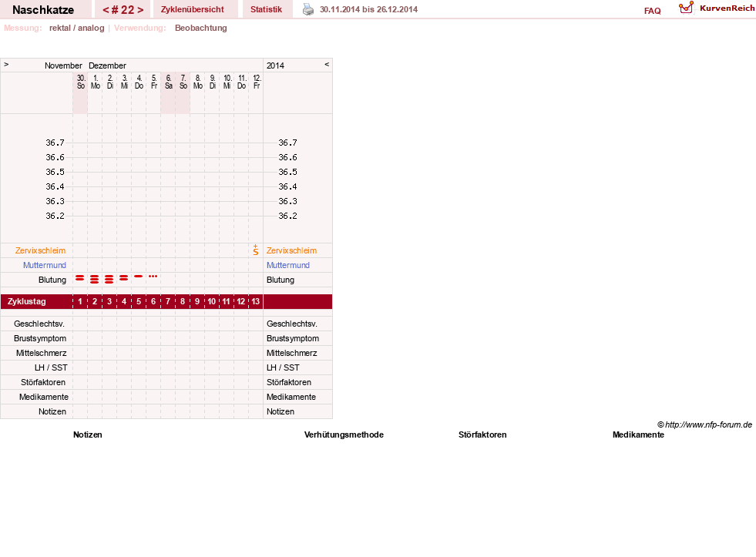
Task: Click the left Mittelschmerz row label
Action: pyautogui.click(x=42, y=353)
